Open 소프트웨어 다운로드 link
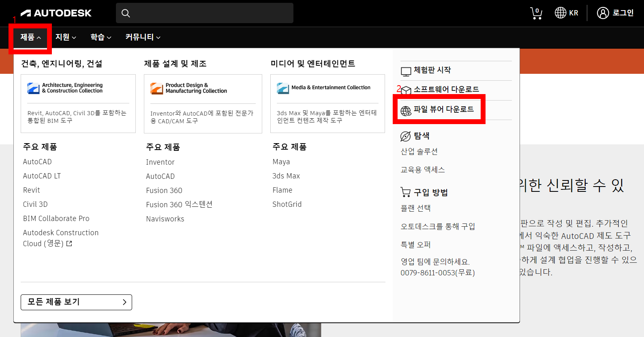 pyautogui.click(x=446, y=89)
